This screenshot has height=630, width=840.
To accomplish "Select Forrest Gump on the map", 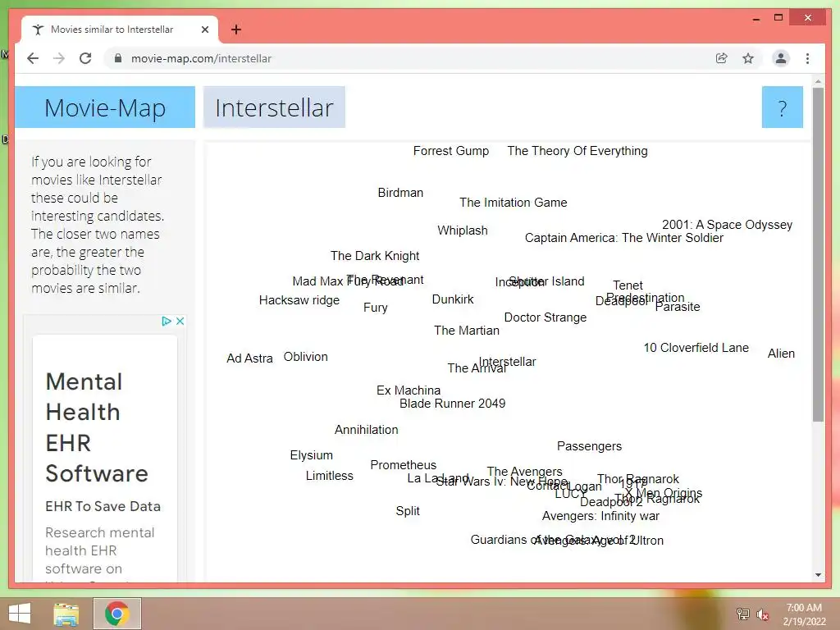I will click(451, 151).
